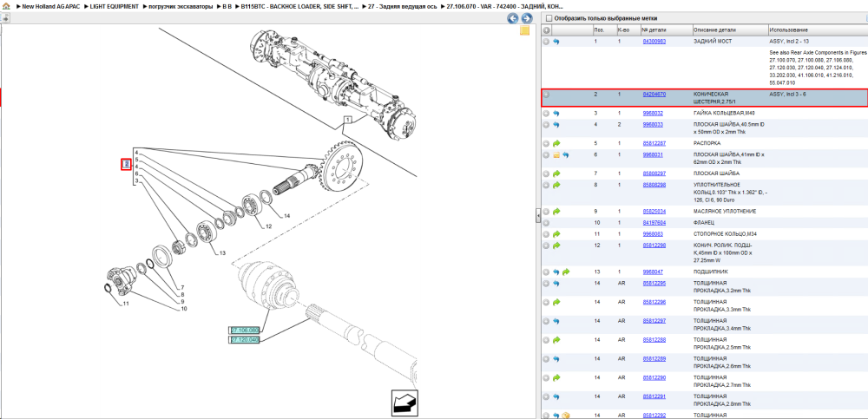
Task: Select callout 1 in the axle diagram
Action: (347, 120)
